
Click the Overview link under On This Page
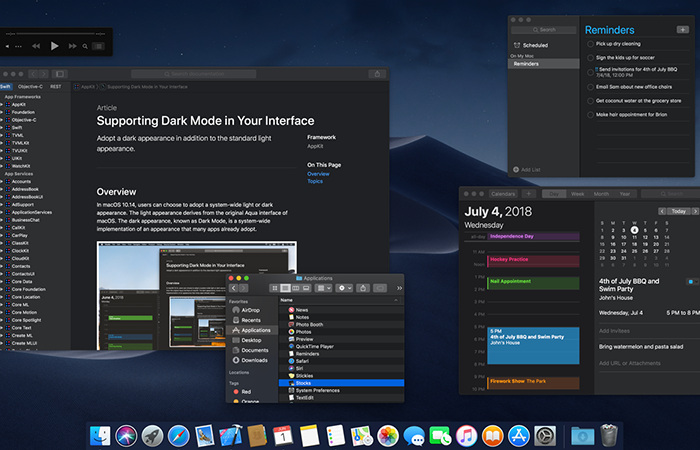point(318,174)
